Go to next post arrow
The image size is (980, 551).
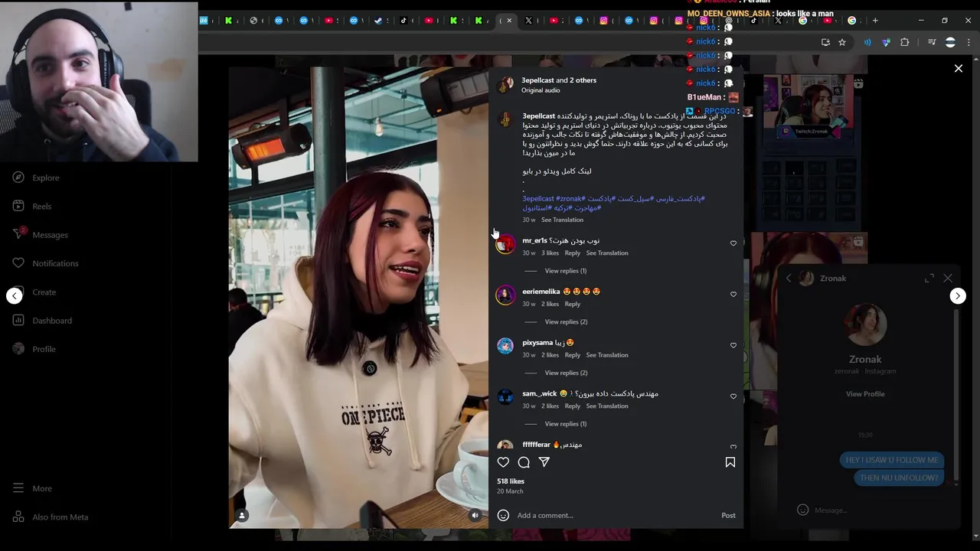click(958, 296)
